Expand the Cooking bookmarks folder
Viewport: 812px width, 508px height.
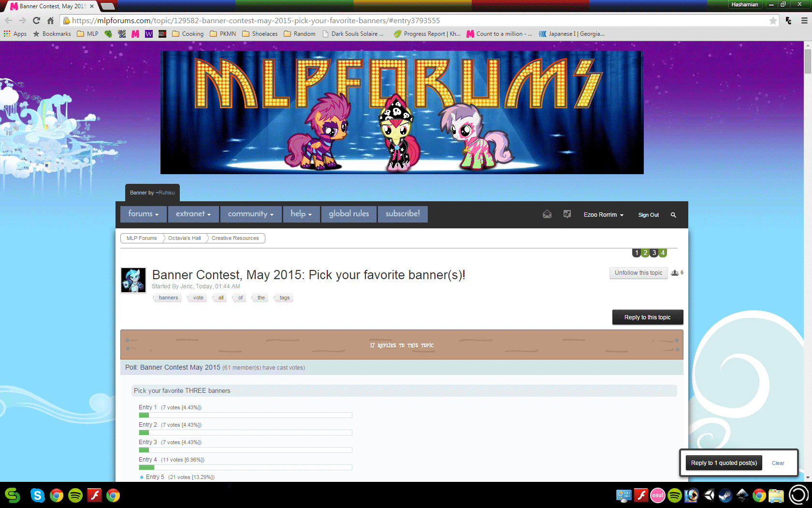188,34
